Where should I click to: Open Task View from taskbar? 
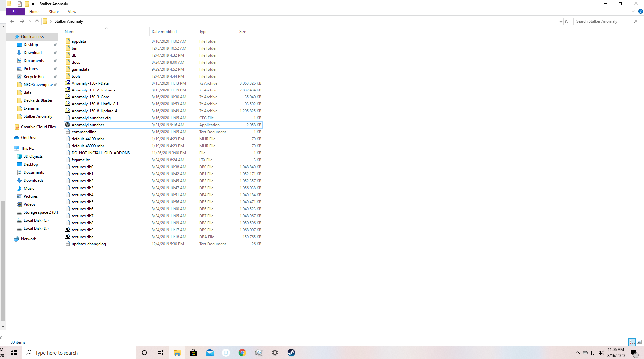[x=160, y=353]
